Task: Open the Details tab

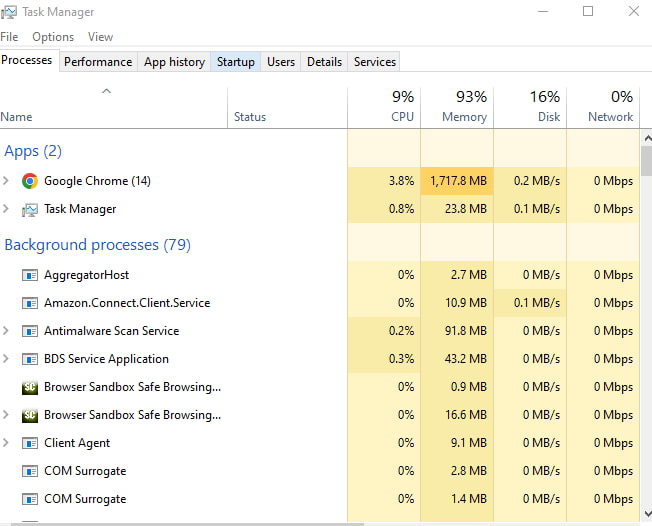Action: pos(324,62)
